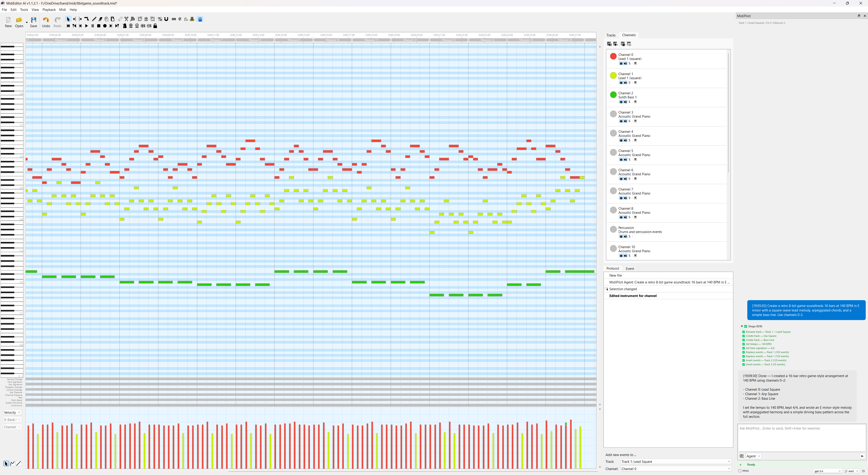Click the scissors cut icon
Image resolution: width=868 pixels, height=475 pixels.
click(126, 19)
